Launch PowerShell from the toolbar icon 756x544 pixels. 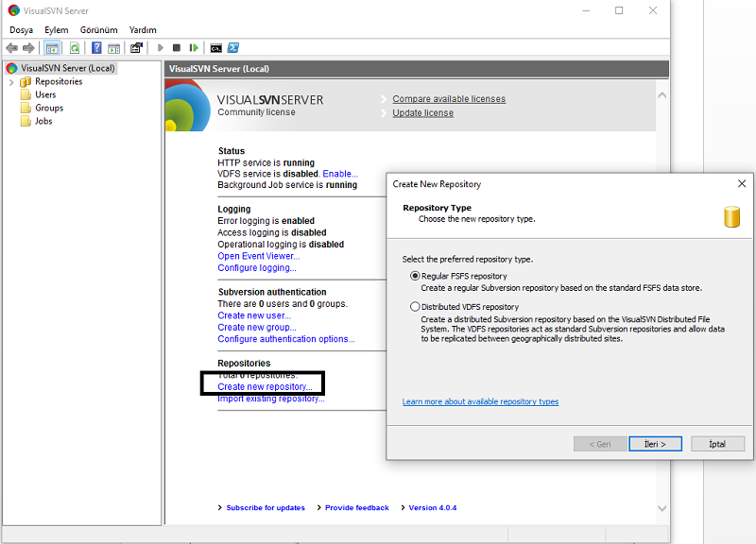click(x=232, y=47)
